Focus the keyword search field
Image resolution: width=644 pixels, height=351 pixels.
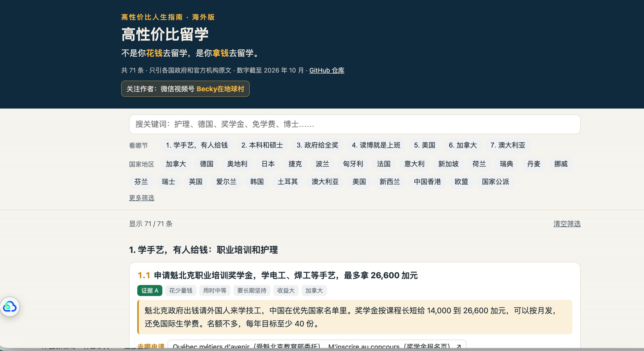tap(355, 124)
